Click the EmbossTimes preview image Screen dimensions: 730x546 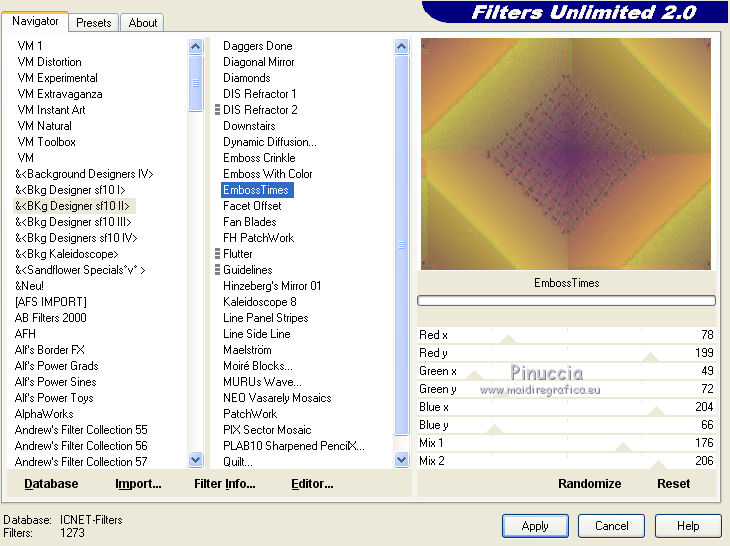coord(566,154)
